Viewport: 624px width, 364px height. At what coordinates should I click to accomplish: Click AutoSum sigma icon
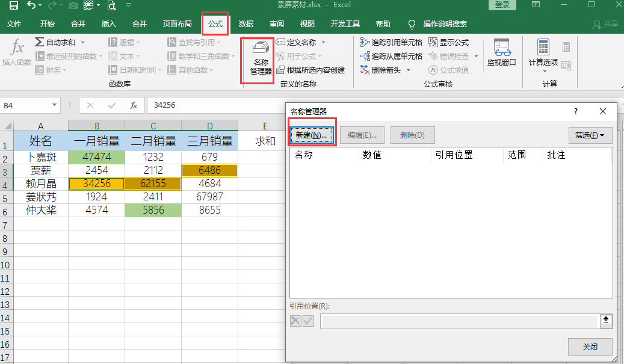click(x=39, y=42)
